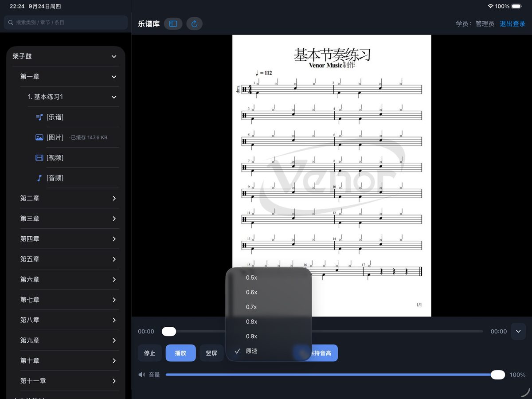Click 退出登录 logout link
Image resolution: width=532 pixels, height=399 pixels.
[x=512, y=24]
